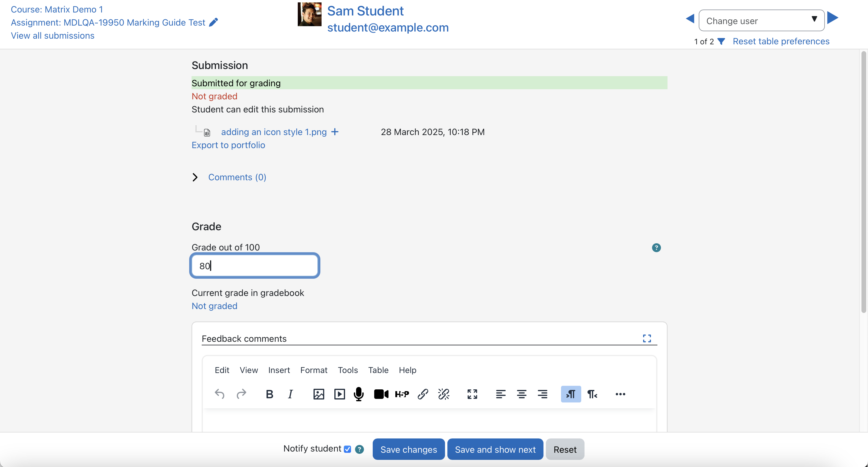The height and width of the screenshot is (467, 868).
Task: Click Sam Student's profile photo
Action: coord(309,14)
